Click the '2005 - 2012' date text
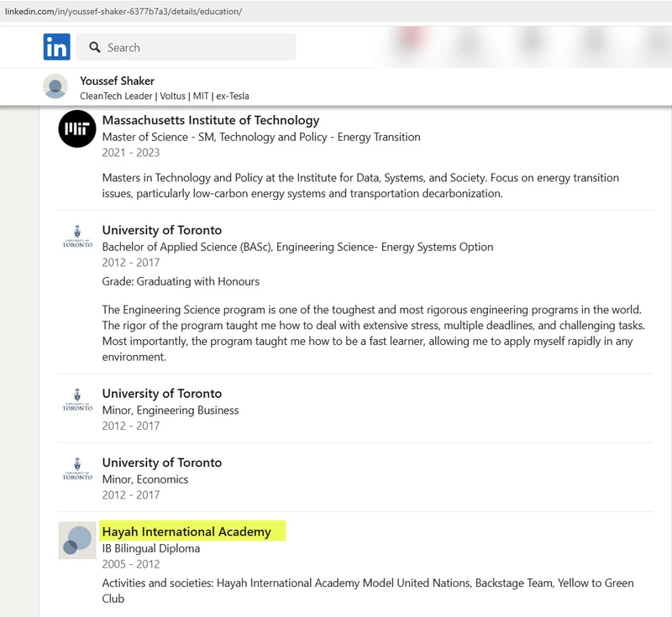This screenshot has height=617, width=672. click(131, 564)
